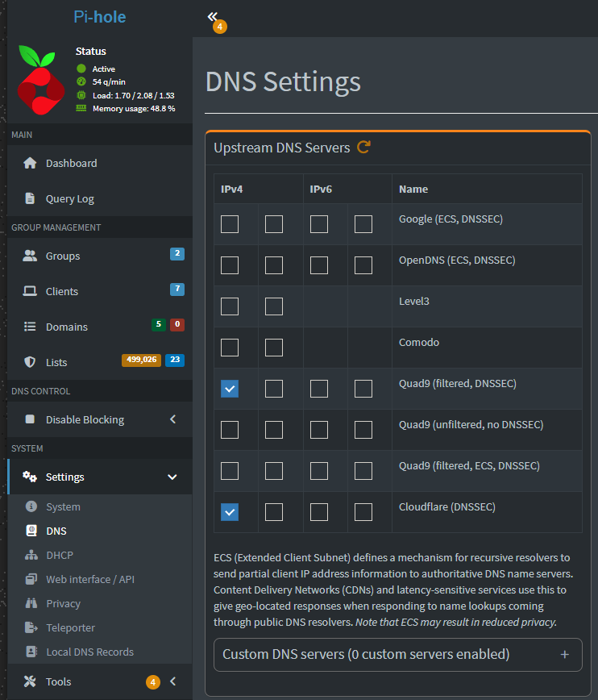Open the Dashboard via its home icon
Viewport: 598px width, 700px height.
point(30,163)
